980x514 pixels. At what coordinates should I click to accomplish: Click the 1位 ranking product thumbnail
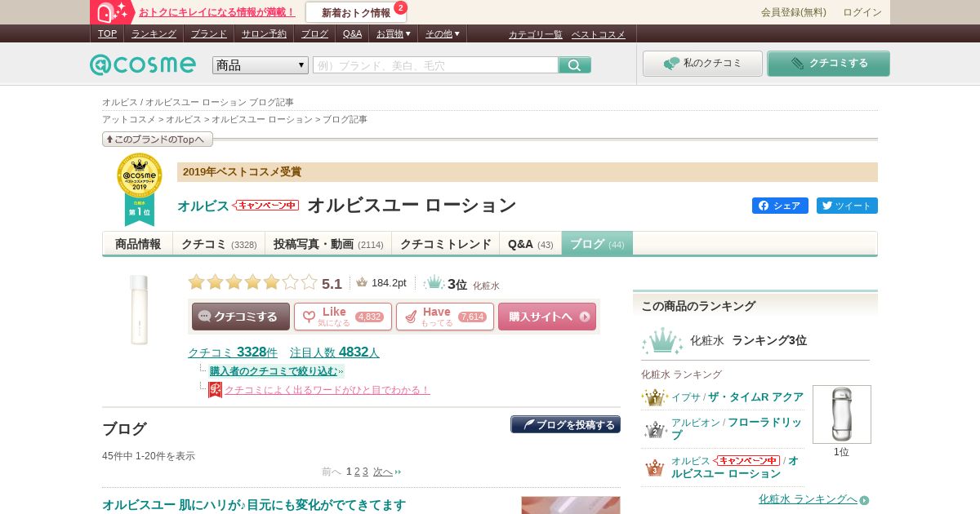(842, 414)
